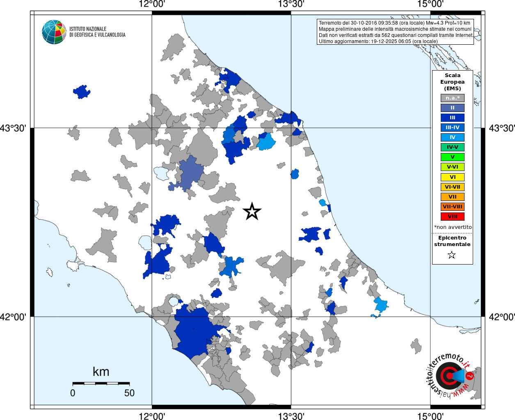Click the black-and-white km scale bar
Image resolution: width=515 pixels, height=420 pixels.
click(x=101, y=383)
